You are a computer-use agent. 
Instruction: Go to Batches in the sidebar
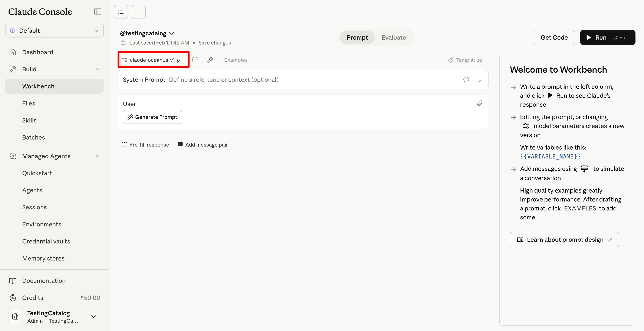pyautogui.click(x=33, y=137)
